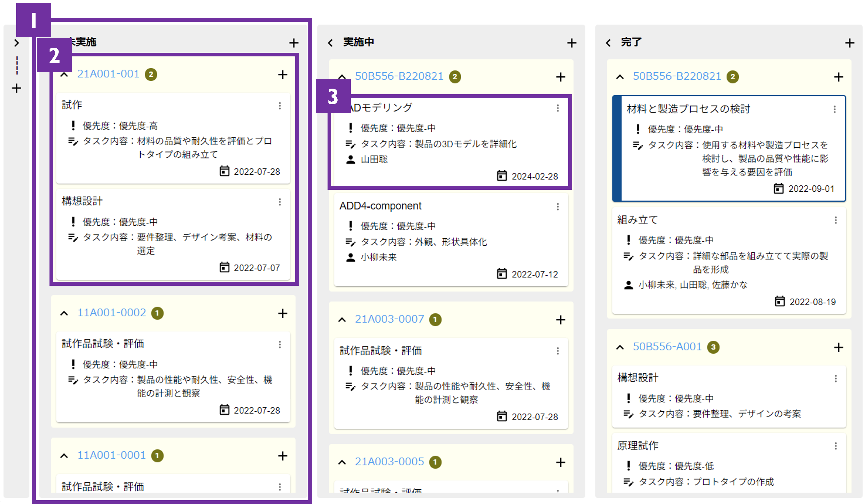
Task: Add a task to group 11A001-0002
Action: pyautogui.click(x=283, y=313)
